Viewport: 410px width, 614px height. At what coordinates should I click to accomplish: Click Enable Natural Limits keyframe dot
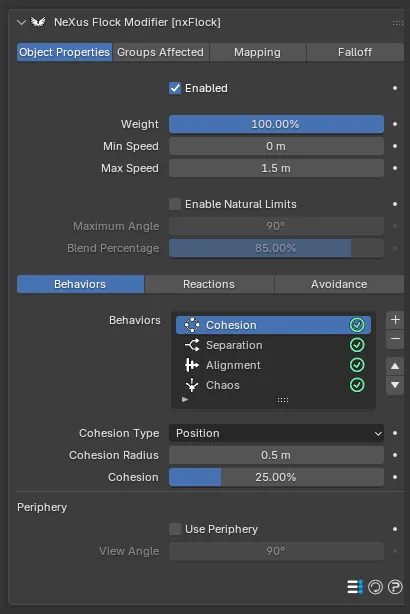coord(395,204)
